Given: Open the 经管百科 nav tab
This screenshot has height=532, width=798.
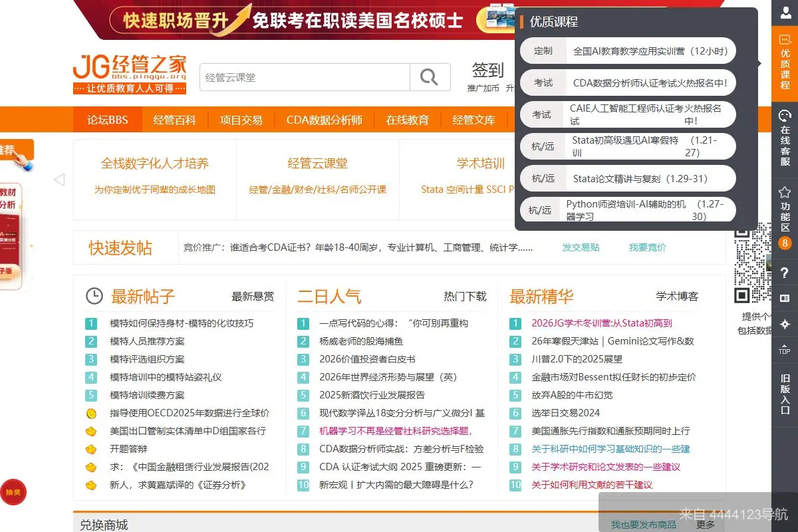Looking at the screenshot, I should click(x=174, y=120).
